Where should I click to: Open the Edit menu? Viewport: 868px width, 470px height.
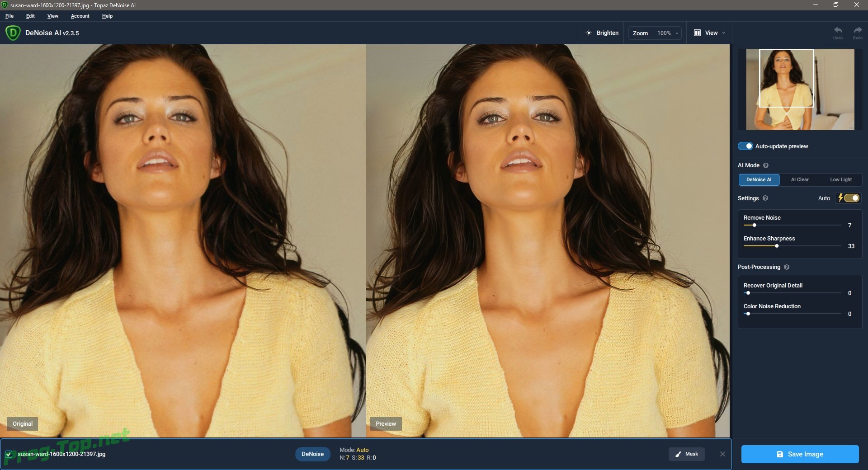pos(30,16)
